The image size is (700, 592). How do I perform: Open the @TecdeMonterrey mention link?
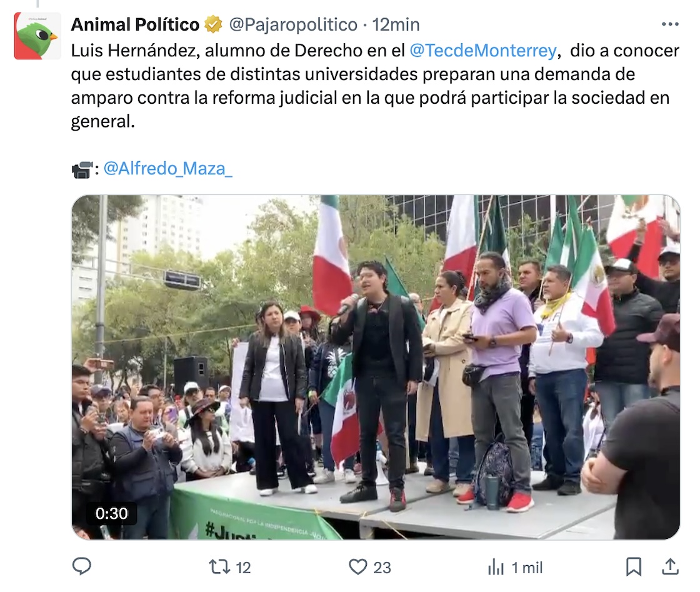[x=483, y=51]
